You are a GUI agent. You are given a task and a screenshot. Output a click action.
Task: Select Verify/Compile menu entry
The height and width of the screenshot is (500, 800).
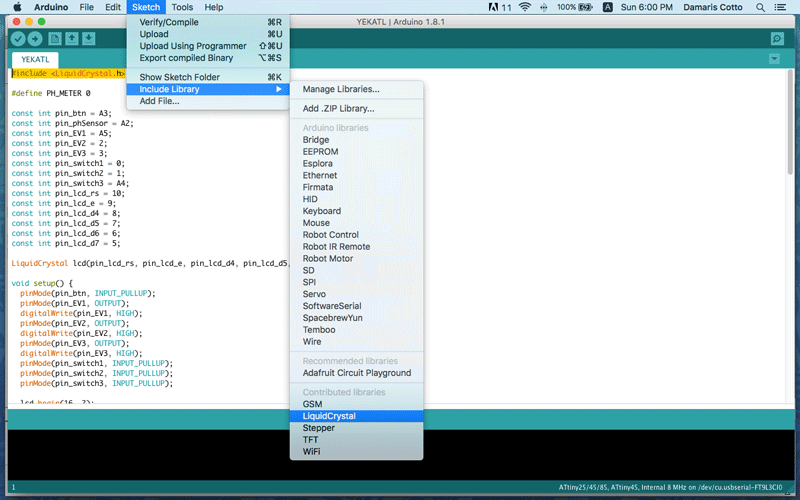pos(208,22)
